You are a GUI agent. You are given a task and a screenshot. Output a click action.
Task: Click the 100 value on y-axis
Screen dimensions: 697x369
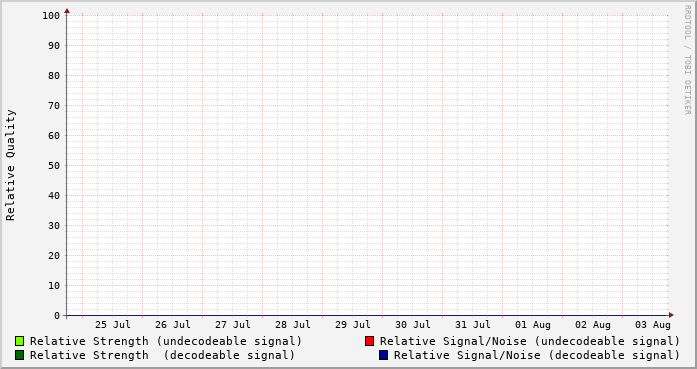click(x=51, y=16)
